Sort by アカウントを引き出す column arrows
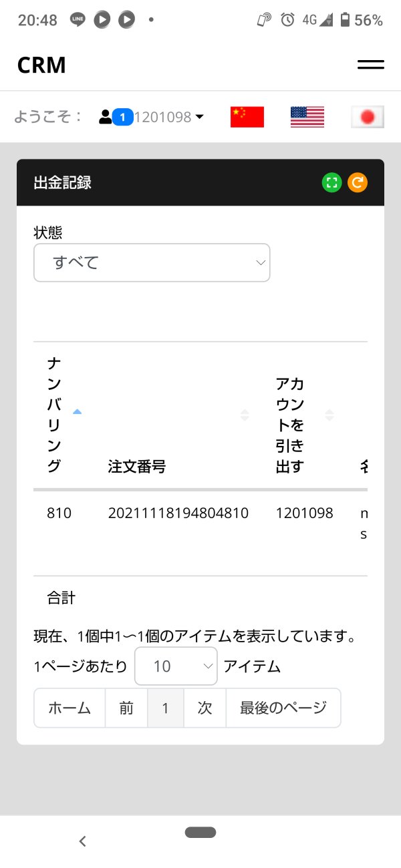Screen dimensions: 401x868 329,415
